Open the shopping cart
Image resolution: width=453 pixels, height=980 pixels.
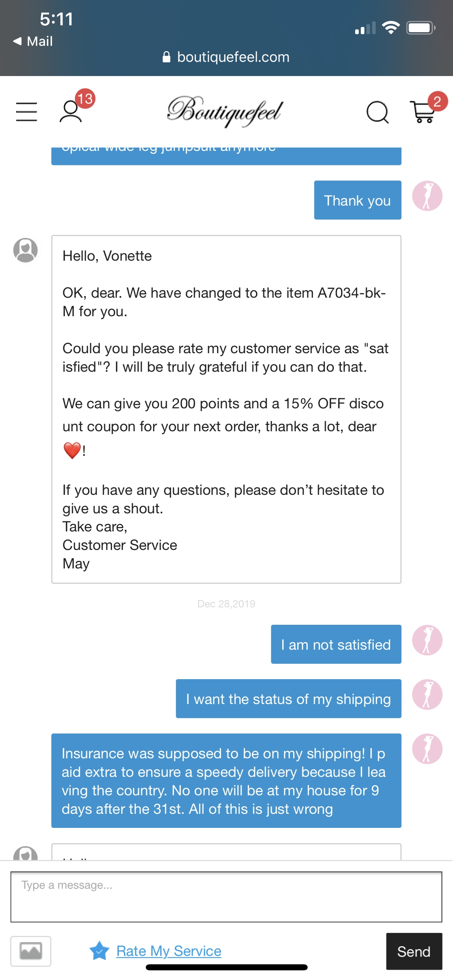pos(422,111)
